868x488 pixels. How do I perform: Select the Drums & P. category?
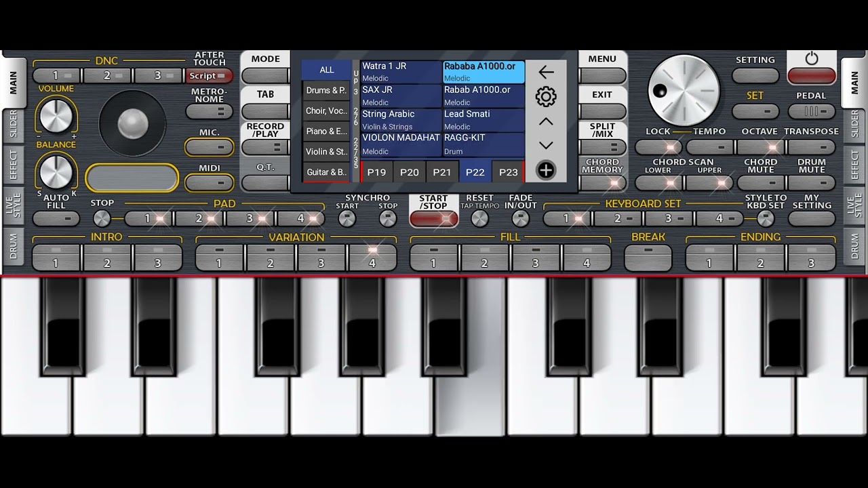(327, 90)
